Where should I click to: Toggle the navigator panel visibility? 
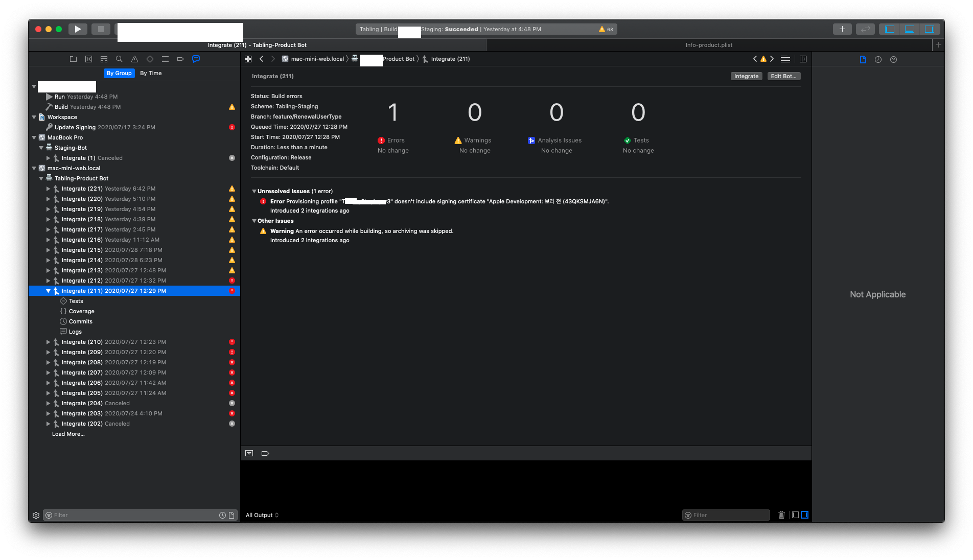890,29
